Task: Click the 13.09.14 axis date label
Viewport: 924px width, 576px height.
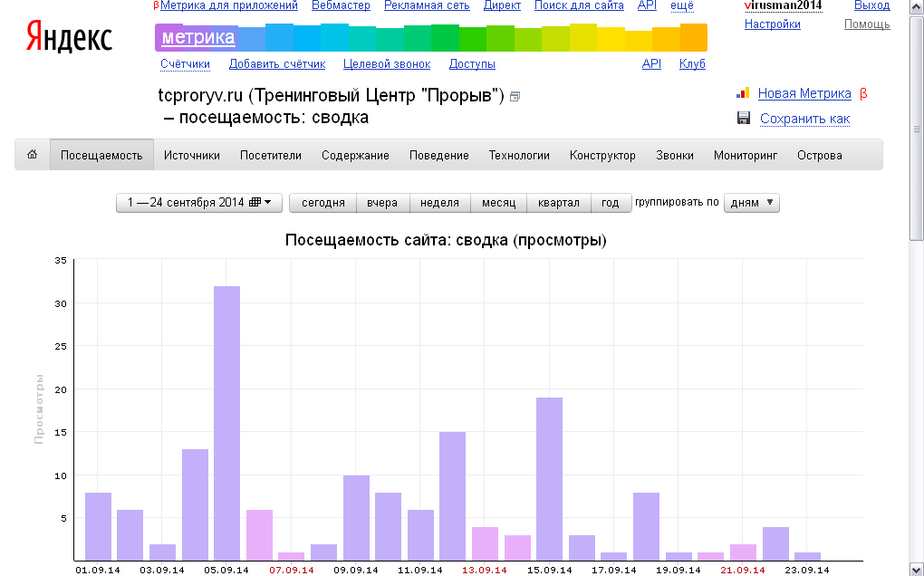Action: (485, 570)
